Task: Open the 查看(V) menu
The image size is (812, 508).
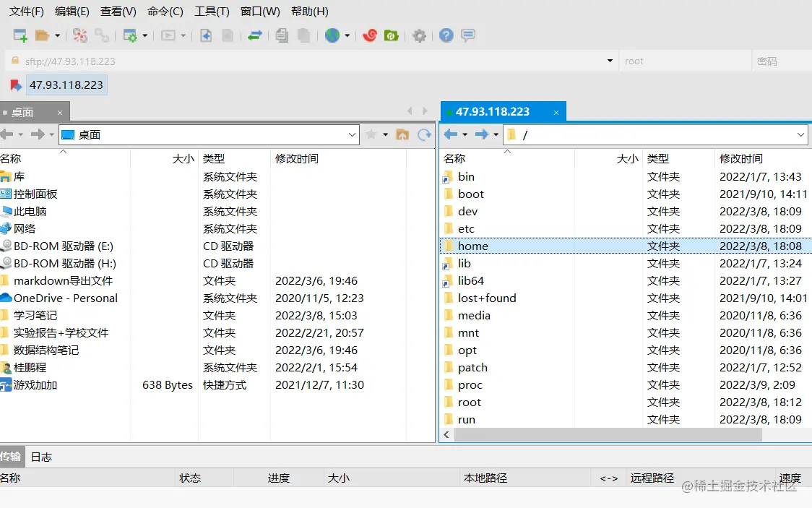Action: (x=118, y=12)
